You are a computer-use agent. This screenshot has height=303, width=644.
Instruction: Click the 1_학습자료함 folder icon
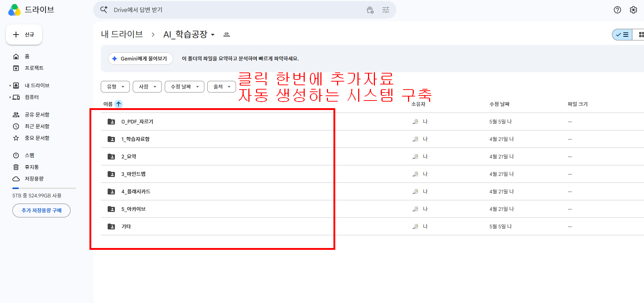[x=111, y=139]
